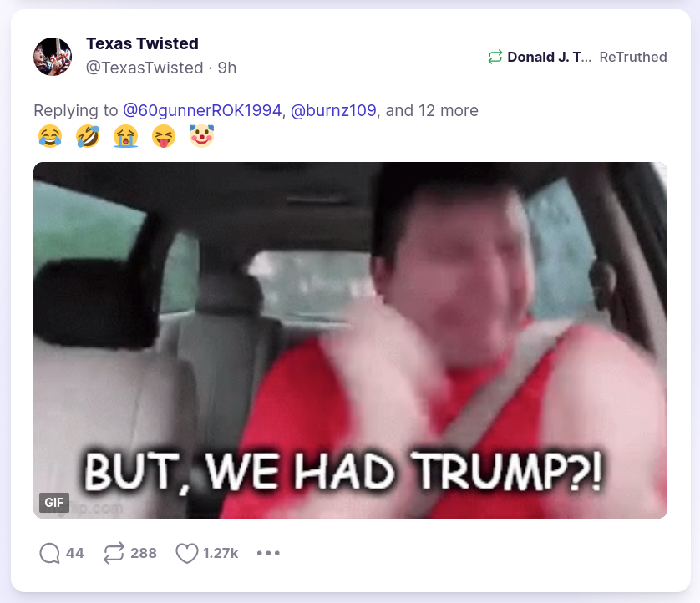
Task: Click the 44 replies count
Action: click(x=74, y=553)
